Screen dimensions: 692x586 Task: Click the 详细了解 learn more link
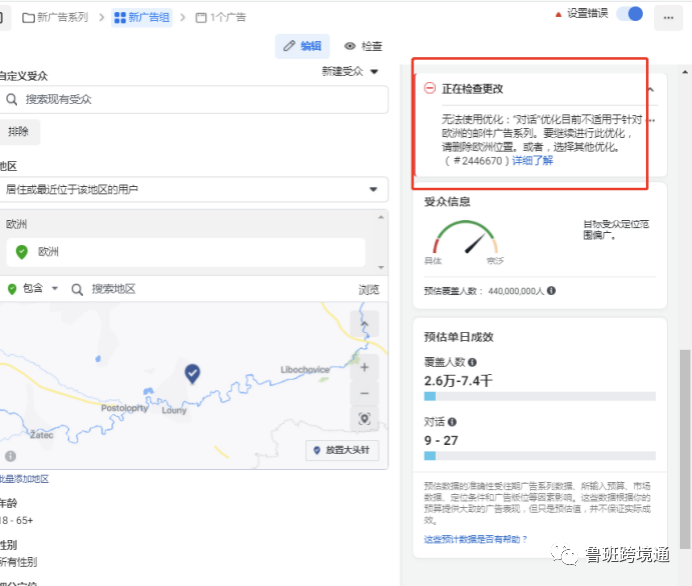pos(532,160)
